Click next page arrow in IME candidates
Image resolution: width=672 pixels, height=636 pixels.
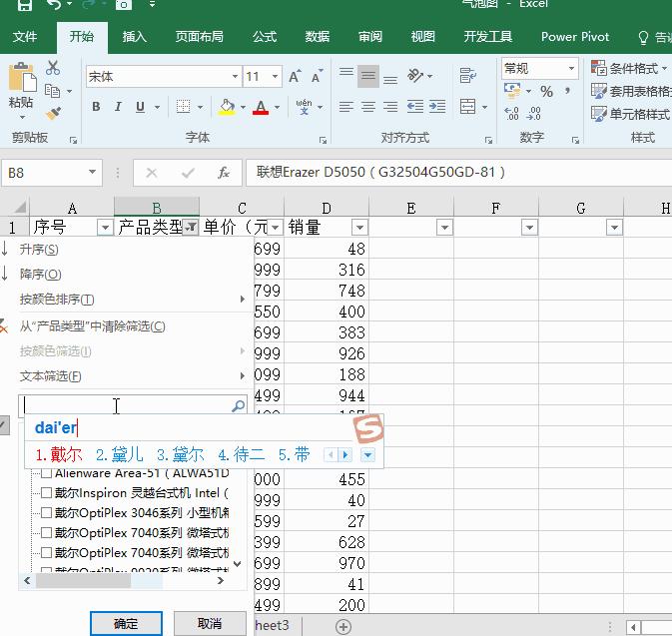tap(345, 454)
